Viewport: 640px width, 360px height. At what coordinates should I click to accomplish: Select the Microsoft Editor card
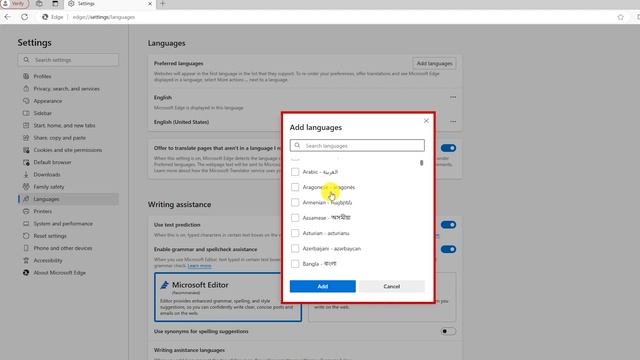(228, 297)
